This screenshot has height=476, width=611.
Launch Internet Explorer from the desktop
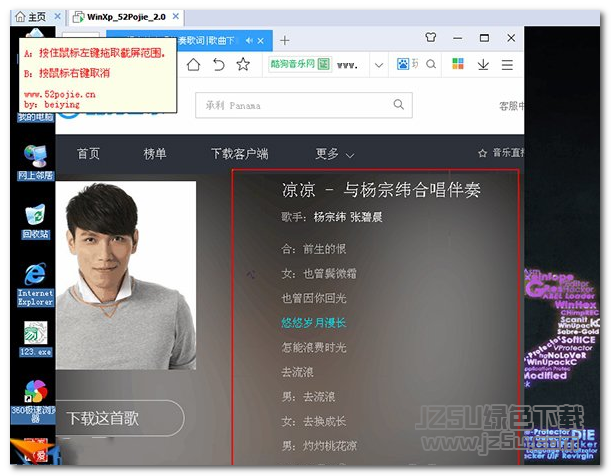(x=35, y=284)
